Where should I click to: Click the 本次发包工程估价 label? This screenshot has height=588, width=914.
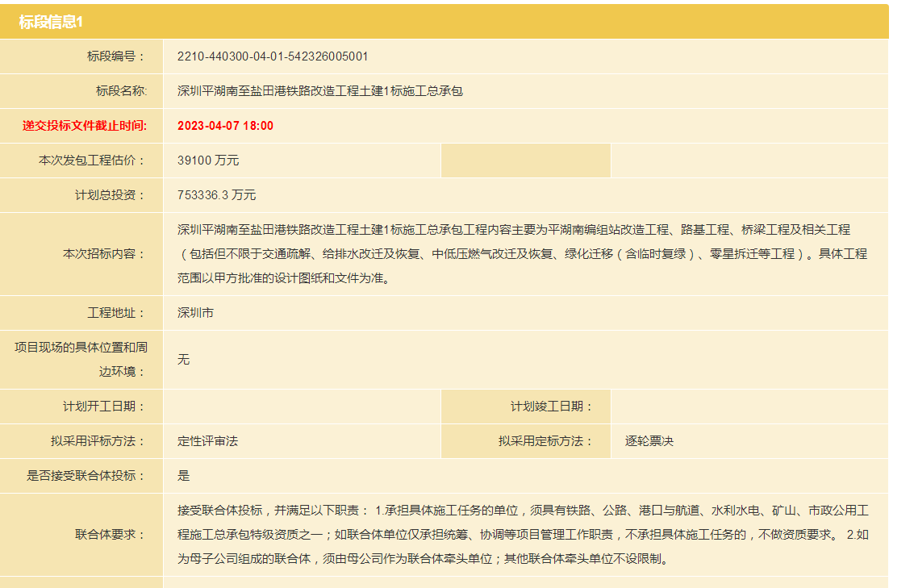click(93, 161)
